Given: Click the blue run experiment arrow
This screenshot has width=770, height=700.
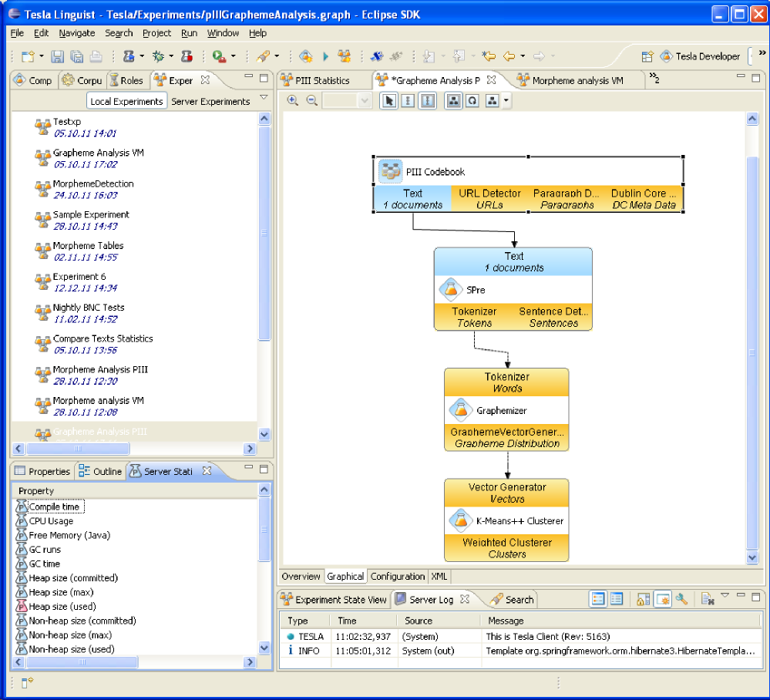Looking at the screenshot, I should 325,56.
